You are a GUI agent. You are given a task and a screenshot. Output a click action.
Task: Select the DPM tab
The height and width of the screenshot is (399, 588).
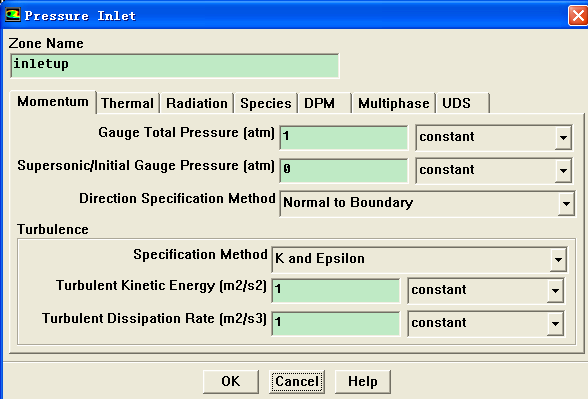click(x=324, y=103)
